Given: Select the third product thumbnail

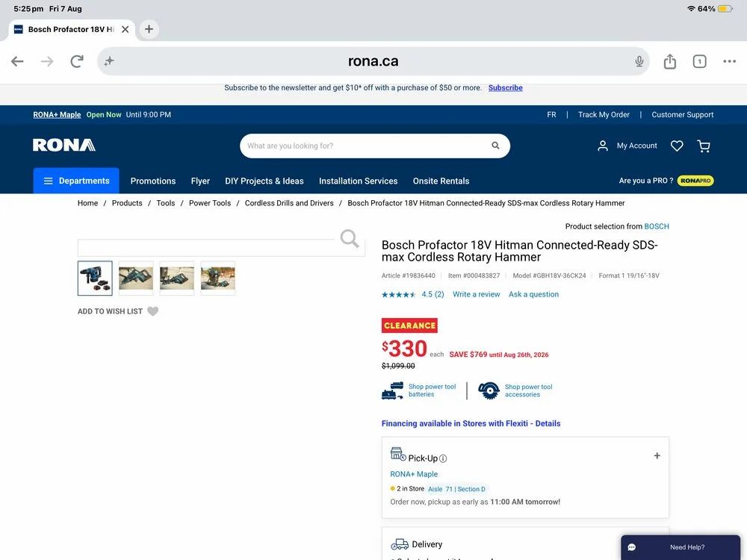Looking at the screenshot, I should click(177, 278).
